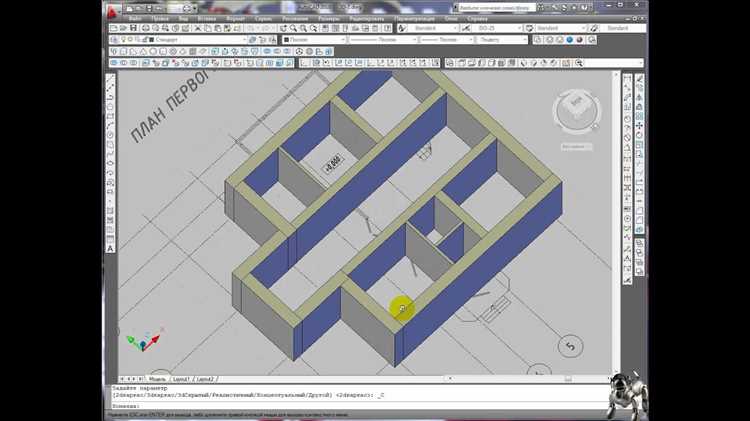Click the InfoCenter search input field
The width and height of the screenshot is (750, 421).
pyautogui.click(x=497, y=8)
